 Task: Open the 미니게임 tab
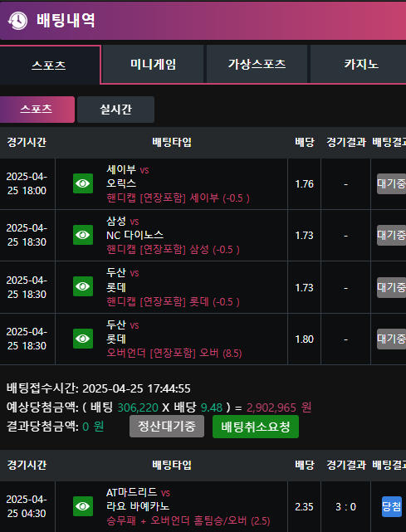coord(153,64)
